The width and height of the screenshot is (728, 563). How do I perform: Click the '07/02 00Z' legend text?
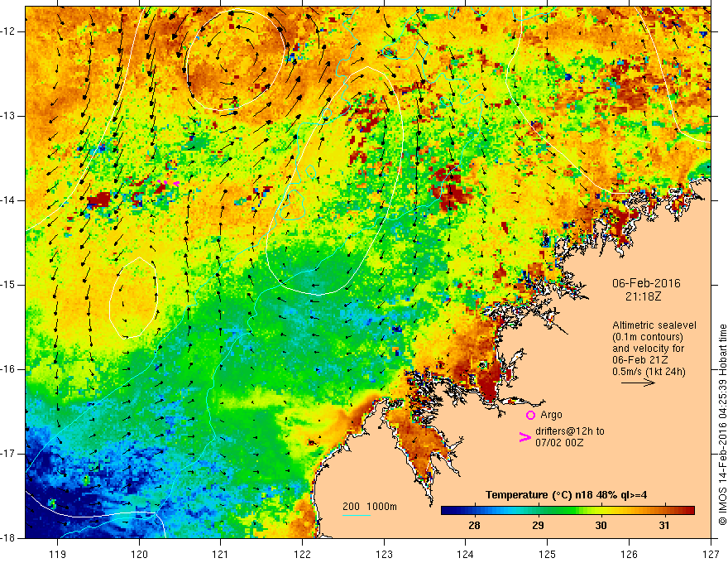point(559,443)
